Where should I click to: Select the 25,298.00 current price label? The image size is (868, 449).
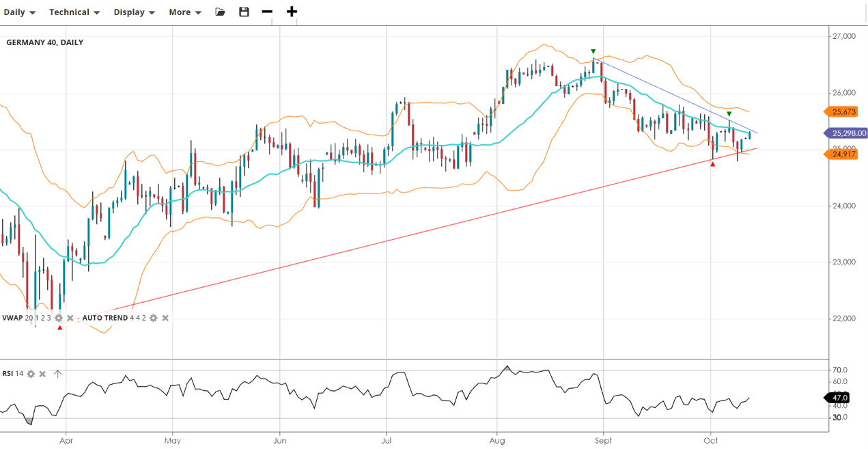click(x=846, y=133)
